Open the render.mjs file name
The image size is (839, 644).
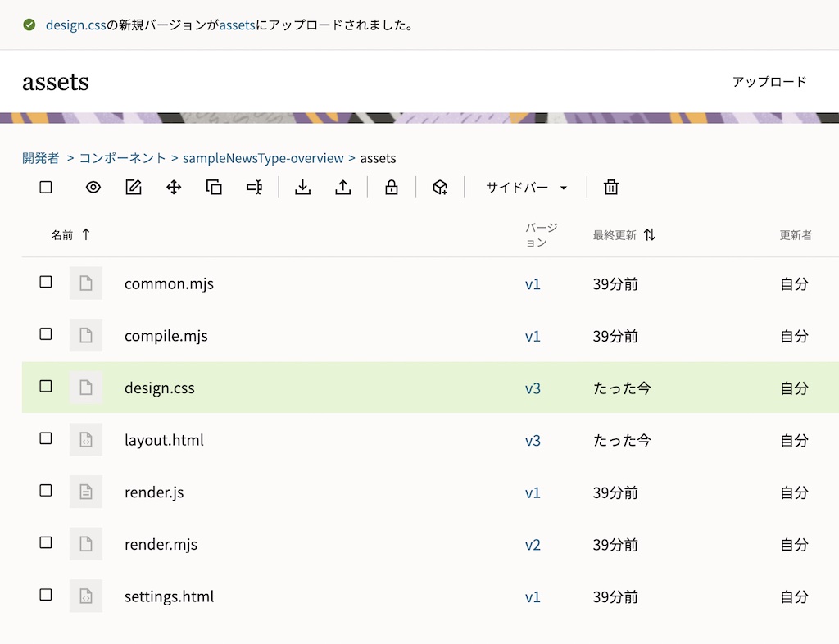click(x=161, y=545)
